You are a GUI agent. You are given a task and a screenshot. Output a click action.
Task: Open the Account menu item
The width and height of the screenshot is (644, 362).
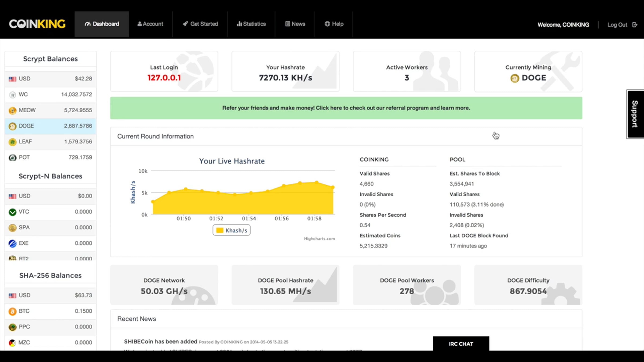[150, 24]
